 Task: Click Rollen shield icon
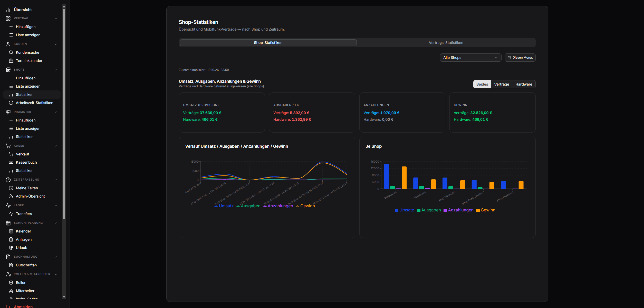point(11,283)
